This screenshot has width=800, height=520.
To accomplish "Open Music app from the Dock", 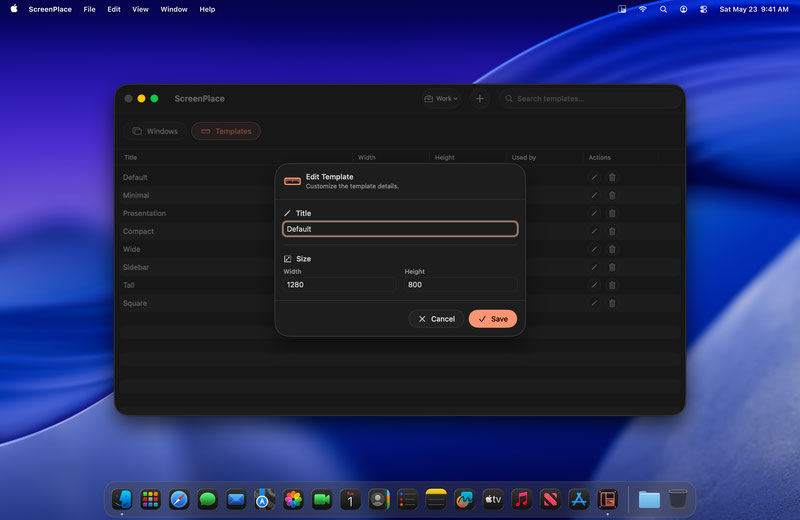I will point(521,499).
